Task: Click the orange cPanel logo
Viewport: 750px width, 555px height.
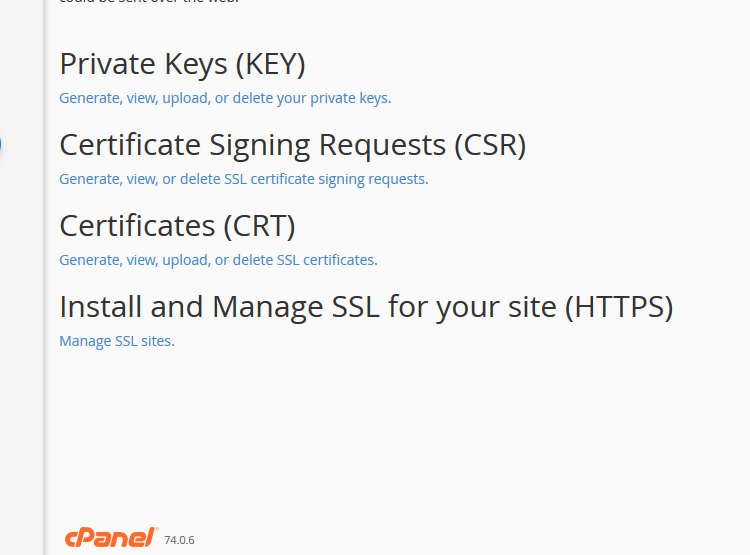Action: click(x=111, y=538)
